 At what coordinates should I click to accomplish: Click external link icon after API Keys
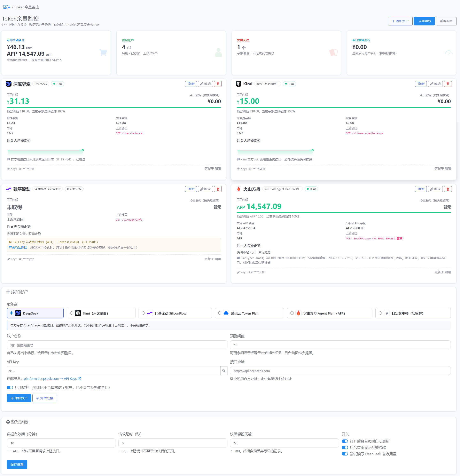tap(79, 379)
